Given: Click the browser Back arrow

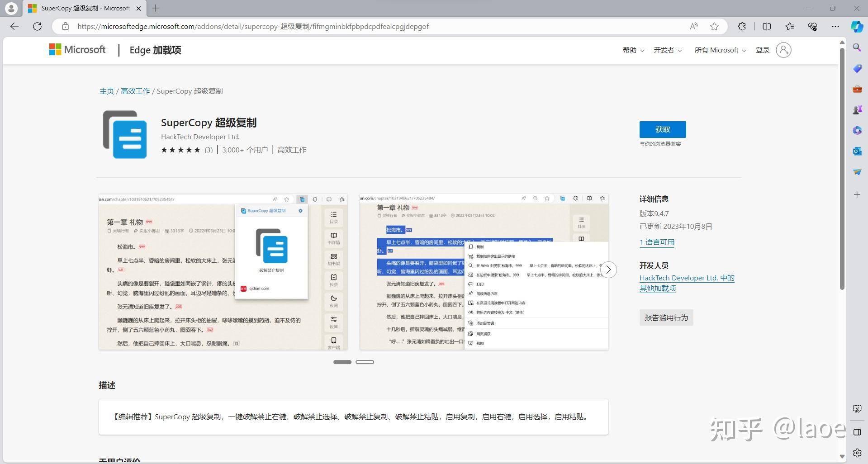Looking at the screenshot, I should [x=14, y=26].
